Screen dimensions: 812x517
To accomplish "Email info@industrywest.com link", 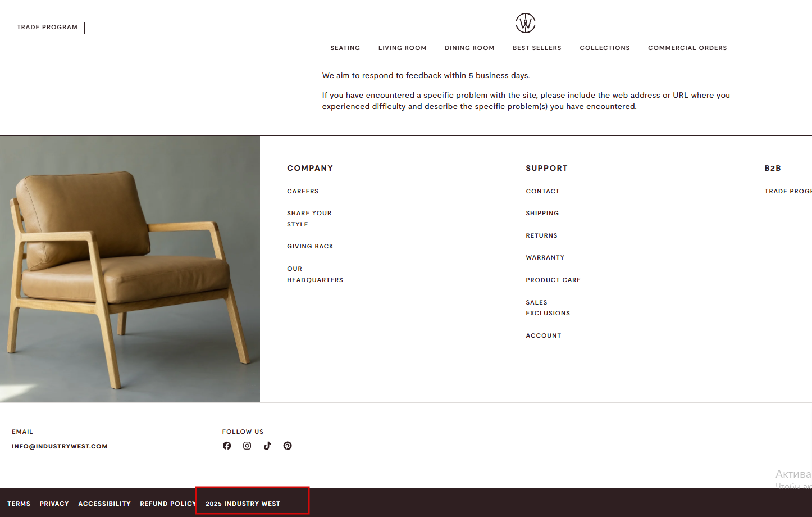I will point(60,447).
